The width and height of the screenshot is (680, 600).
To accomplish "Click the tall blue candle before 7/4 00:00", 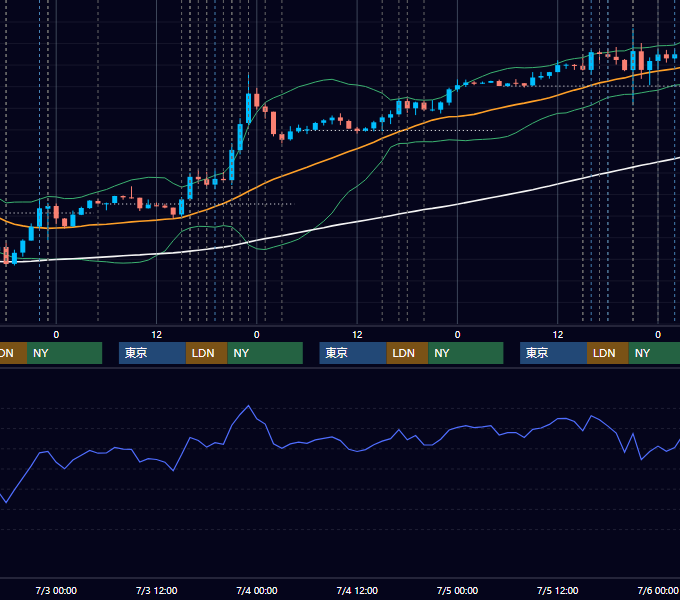I will pyautogui.click(x=248, y=108).
